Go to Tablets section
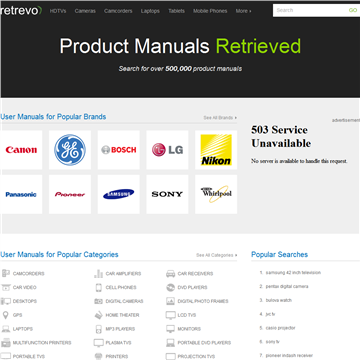Image resolution: width=360 pixels, height=360 pixels. [x=176, y=11]
